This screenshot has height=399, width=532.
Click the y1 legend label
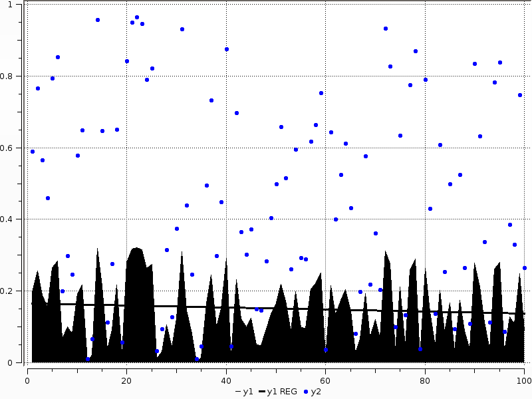click(248, 392)
